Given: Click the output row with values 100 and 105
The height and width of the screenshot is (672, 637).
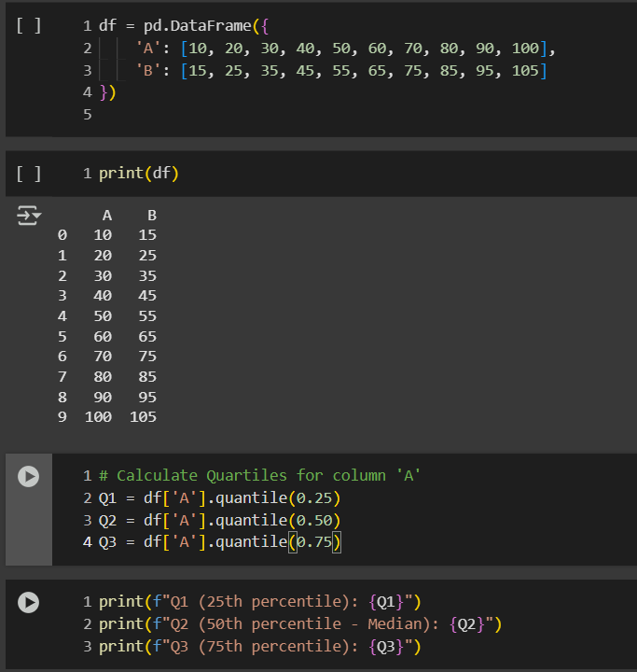Looking at the screenshot, I should pyautogui.click(x=121, y=417).
